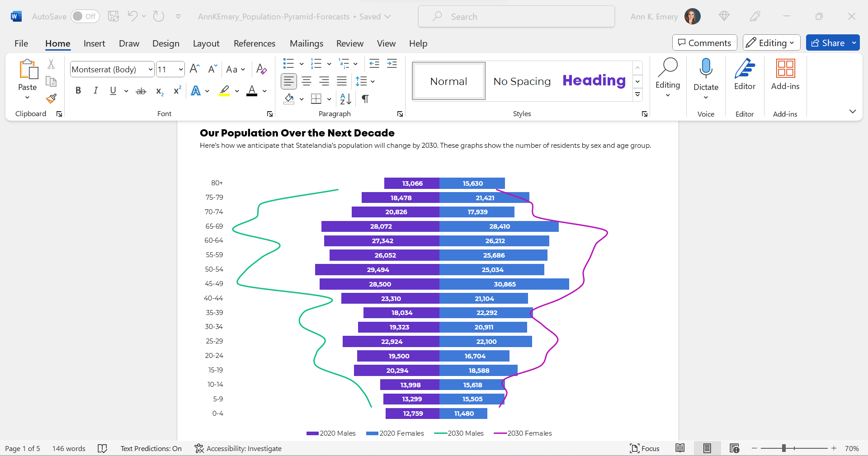Click the Format Painter brush icon
The image size is (868, 456).
[x=51, y=99]
